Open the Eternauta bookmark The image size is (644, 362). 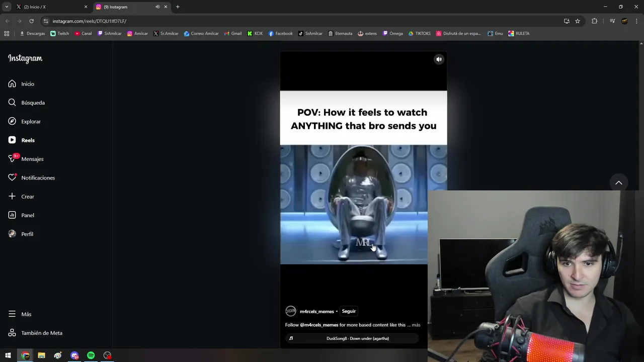point(340,34)
